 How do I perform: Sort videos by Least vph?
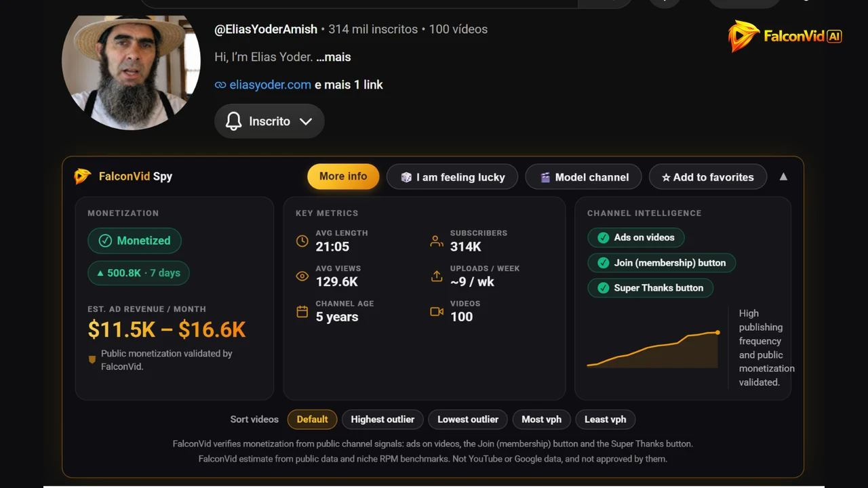pyautogui.click(x=606, y=420)
